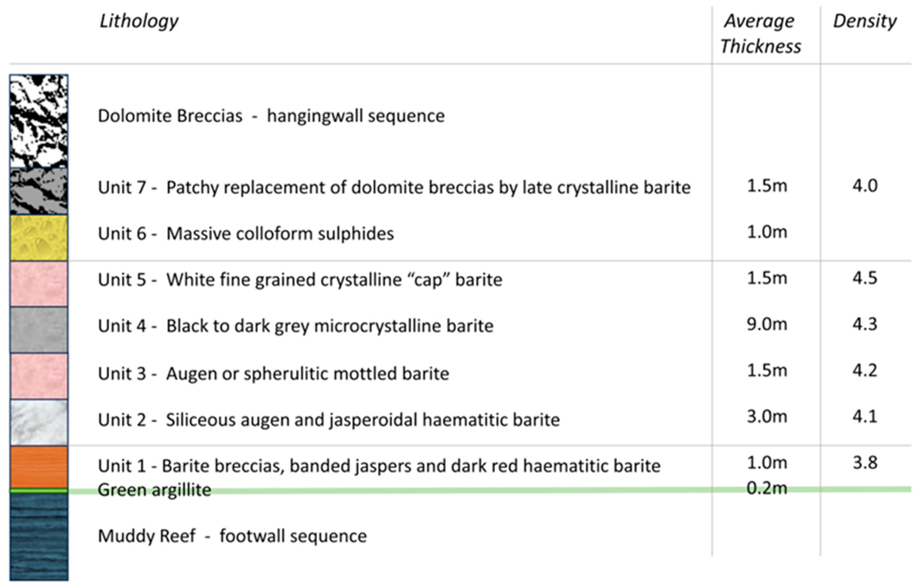920x588 pixels.
Task: Click the dark blue Muddy Reef swatch
Action: tap(39, 536)
